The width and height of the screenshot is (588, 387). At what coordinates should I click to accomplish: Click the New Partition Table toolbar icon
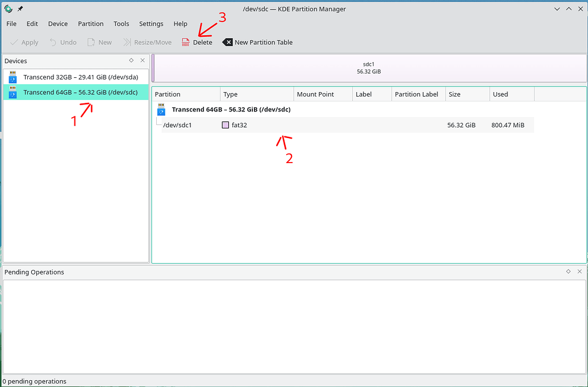[227, 41]
